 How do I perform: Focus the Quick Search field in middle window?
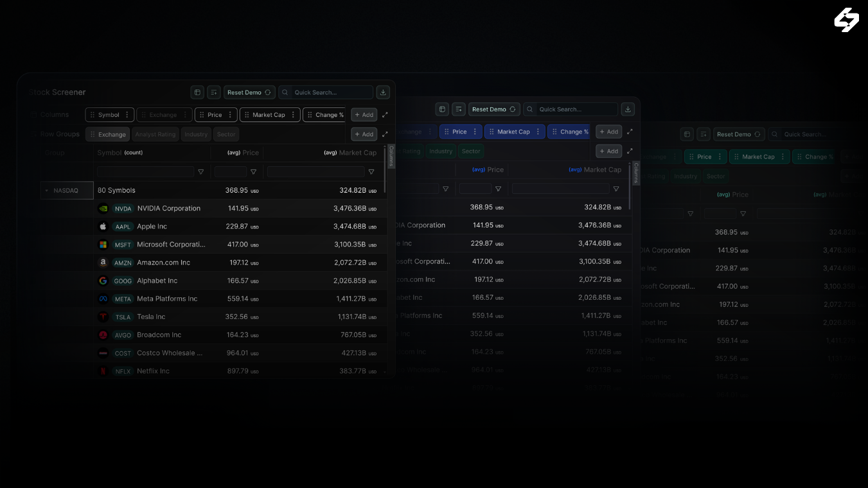click(x=571, y=109)
